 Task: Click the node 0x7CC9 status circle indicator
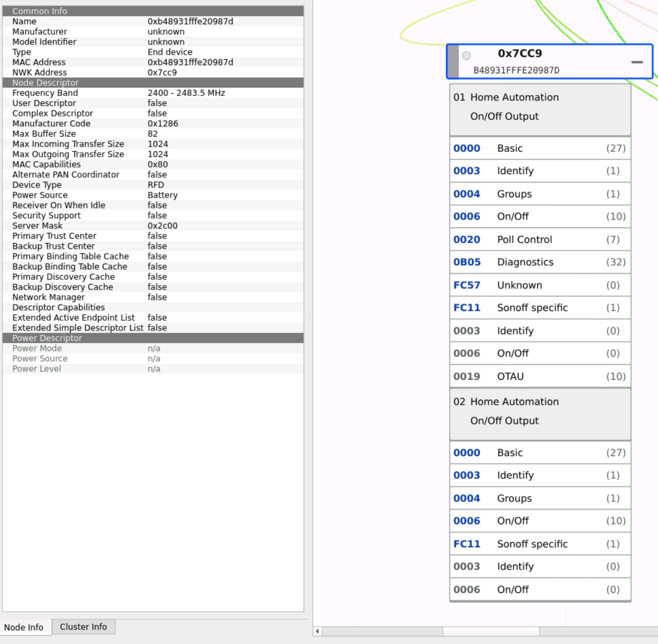pos(466,56)
